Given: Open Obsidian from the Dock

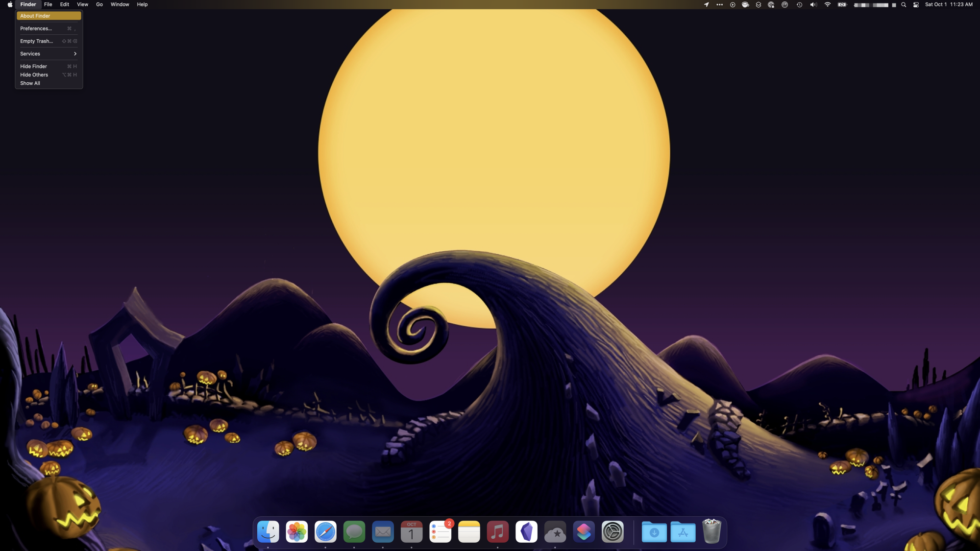Looking at the screenshot, I should [526, 532].
